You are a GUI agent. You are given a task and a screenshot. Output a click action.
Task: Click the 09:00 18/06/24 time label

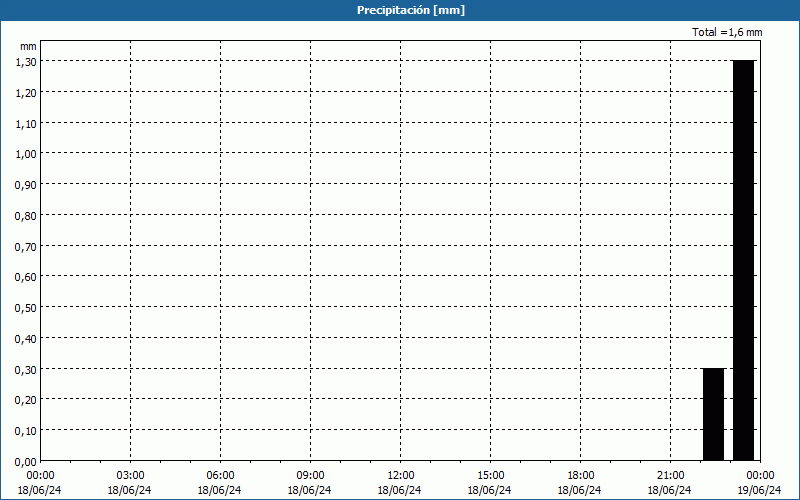tap(310, 483)
